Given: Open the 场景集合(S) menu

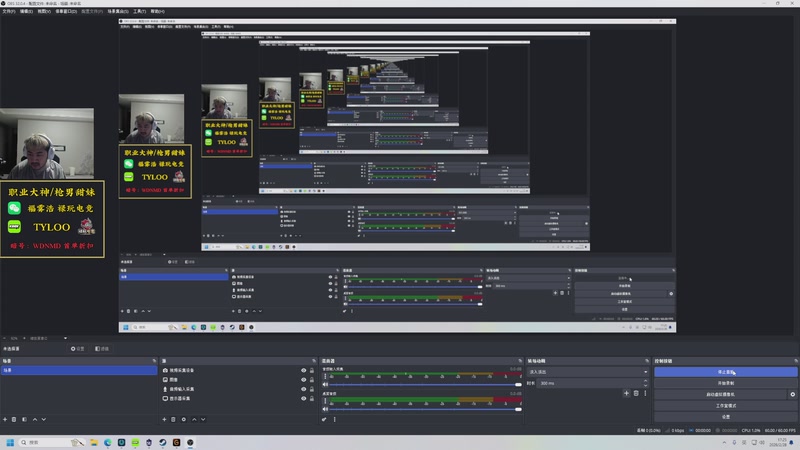Looking at the screenshot, I should click(118, 11).
